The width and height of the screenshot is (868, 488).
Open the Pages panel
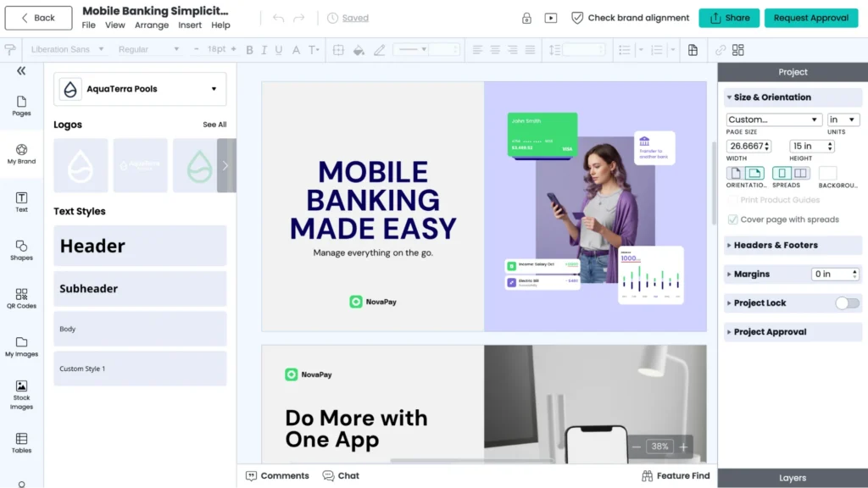click(21, 106)
